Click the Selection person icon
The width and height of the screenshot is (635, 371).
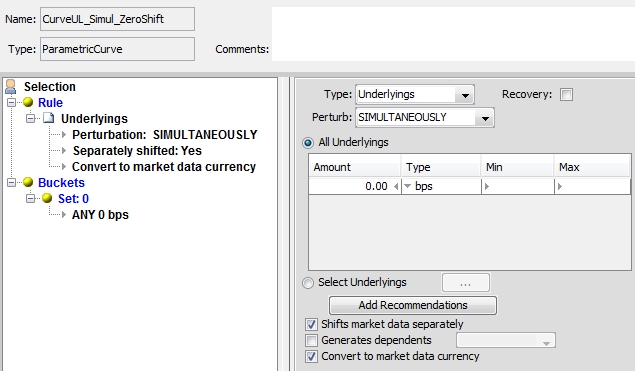(x=11, y=86)
